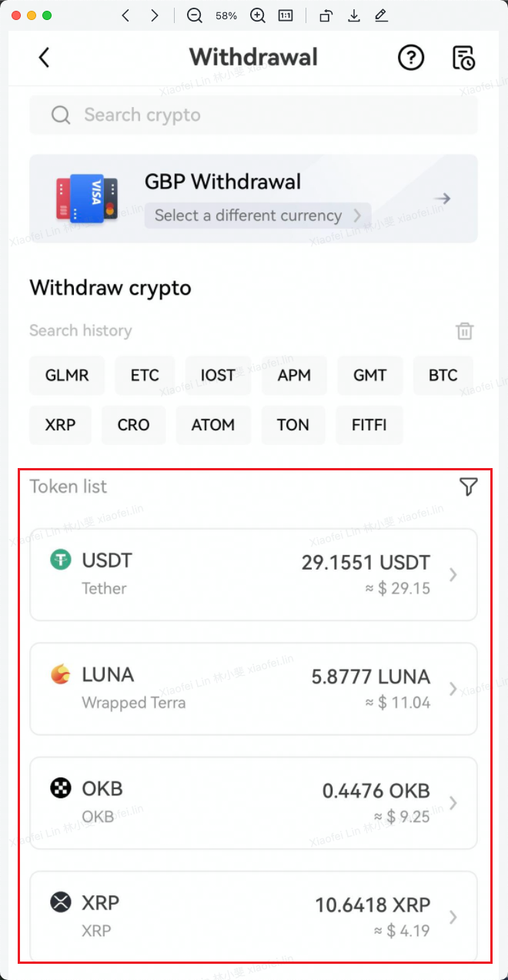Viewport: 508px width, 980px height.
Task: Clear search history with trash icon
Action: pos(464,332)
